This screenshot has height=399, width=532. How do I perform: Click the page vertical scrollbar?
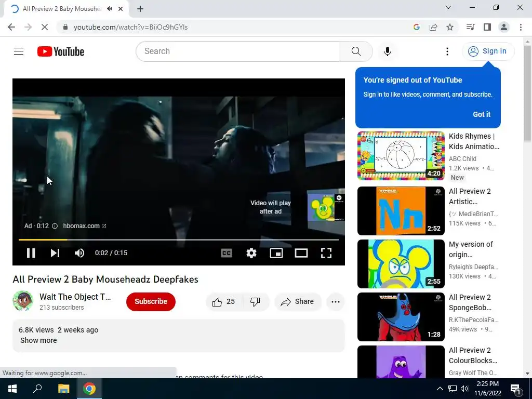528,95
